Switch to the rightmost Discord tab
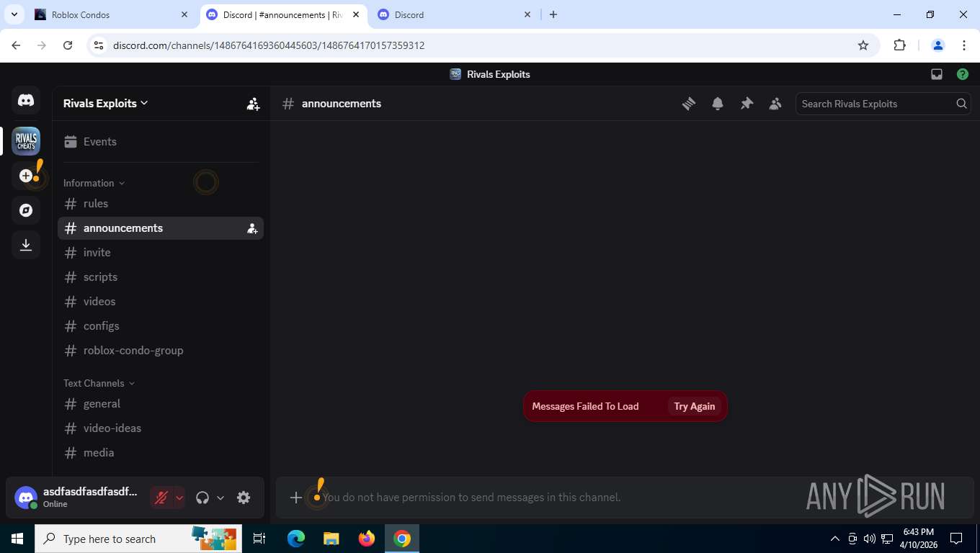This screenshot has height=553, width=980. point(455,14)
